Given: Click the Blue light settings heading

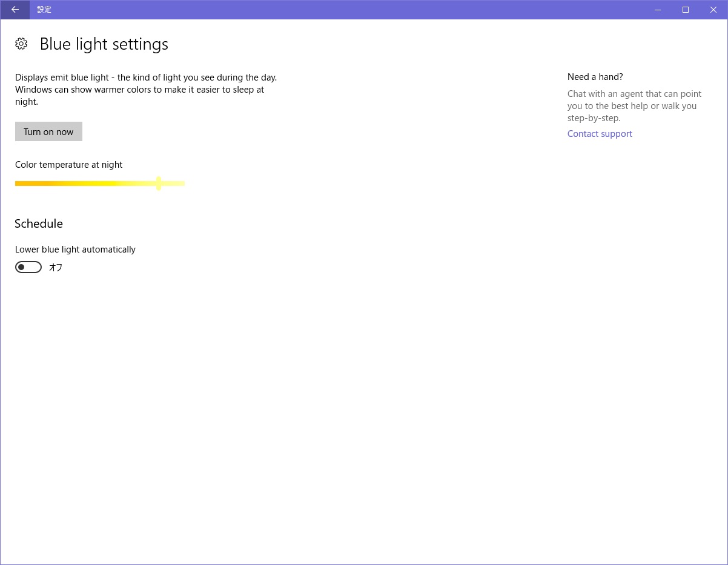Looking at the screenshot, I should tap(104, 44).
